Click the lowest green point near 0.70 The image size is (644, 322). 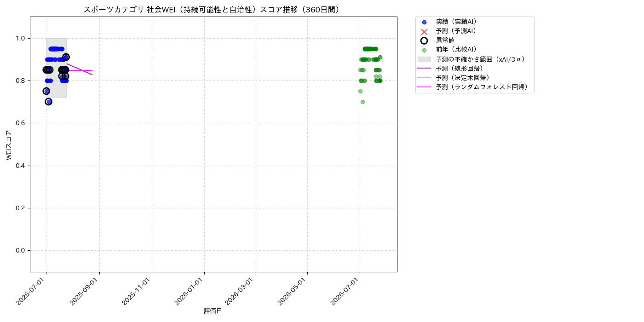point(362,102)
